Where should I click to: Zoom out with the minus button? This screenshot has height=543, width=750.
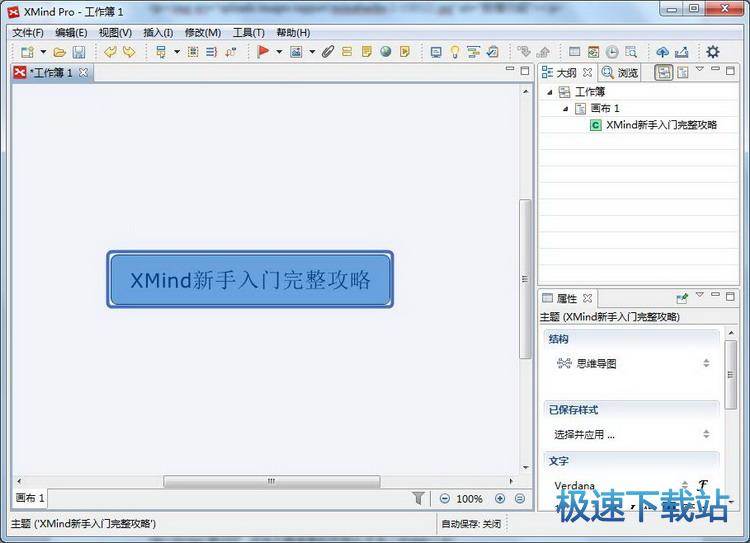point(444,499)
